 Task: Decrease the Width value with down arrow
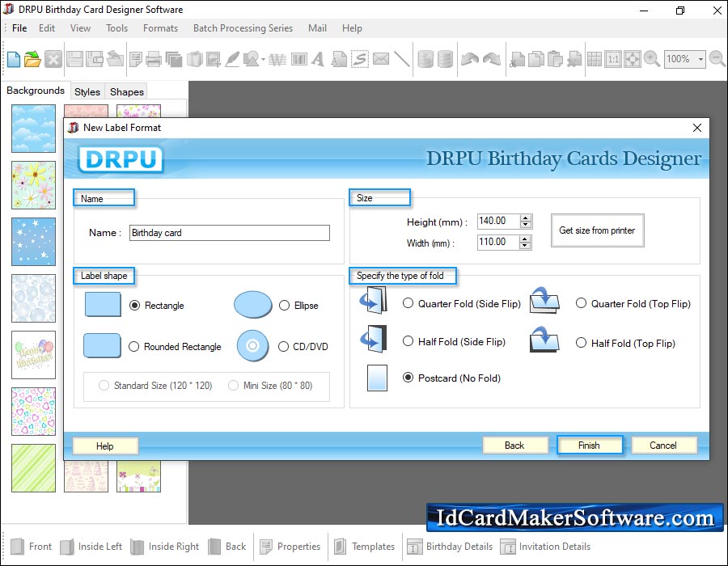pos(525,246)
